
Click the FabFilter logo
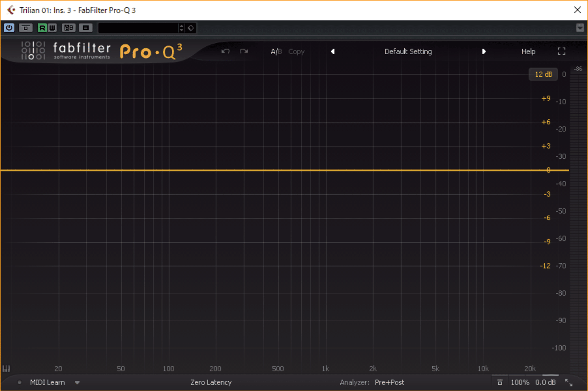(66, 50)
